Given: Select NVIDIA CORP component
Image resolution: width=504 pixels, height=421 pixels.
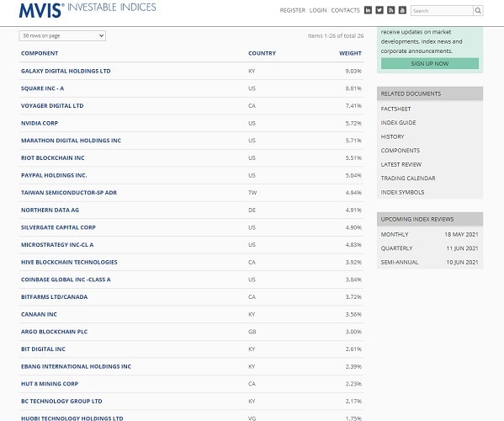Looking at the screenshot, I should 40,123.
